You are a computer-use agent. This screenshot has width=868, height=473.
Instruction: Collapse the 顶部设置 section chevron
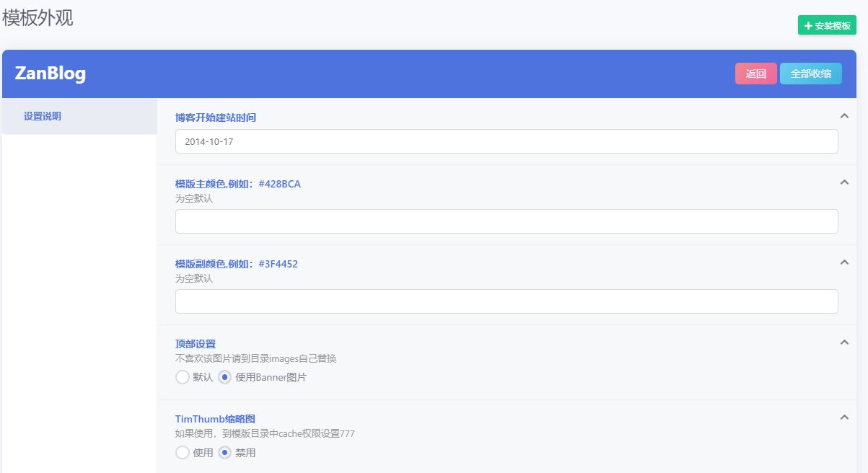click(844, 342)
